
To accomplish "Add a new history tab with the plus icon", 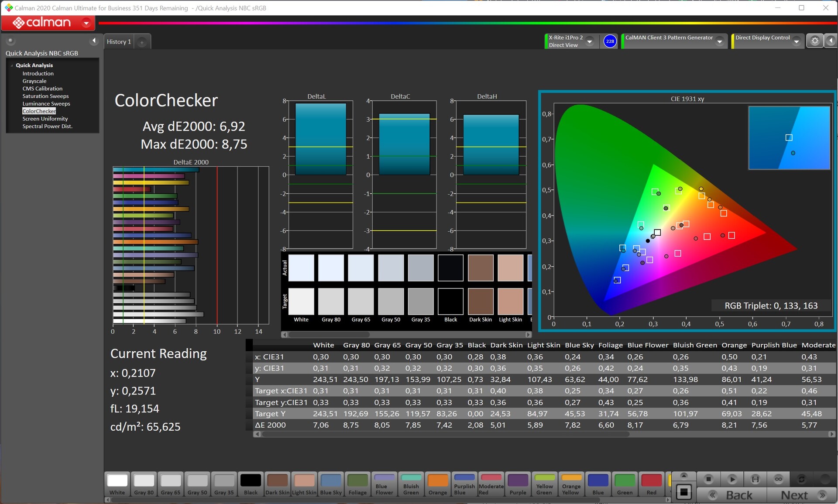I will coord(142,42).
